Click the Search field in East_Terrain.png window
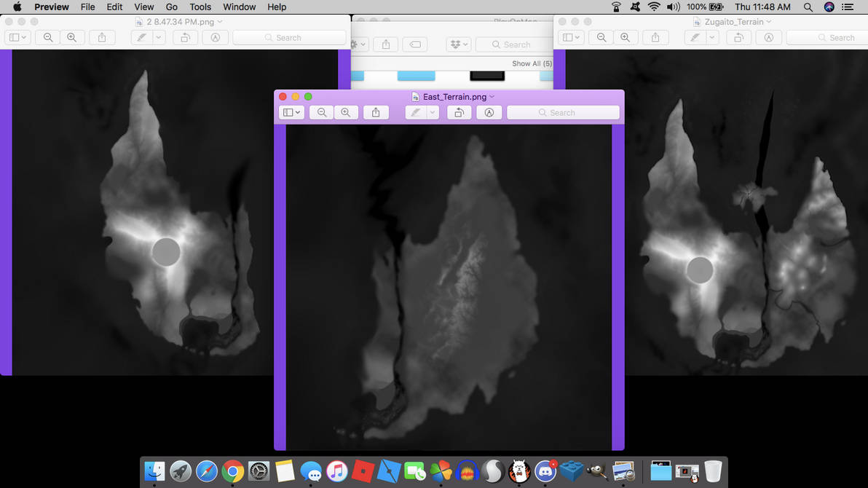Screen dimensions: 868x488 (563, 113)
